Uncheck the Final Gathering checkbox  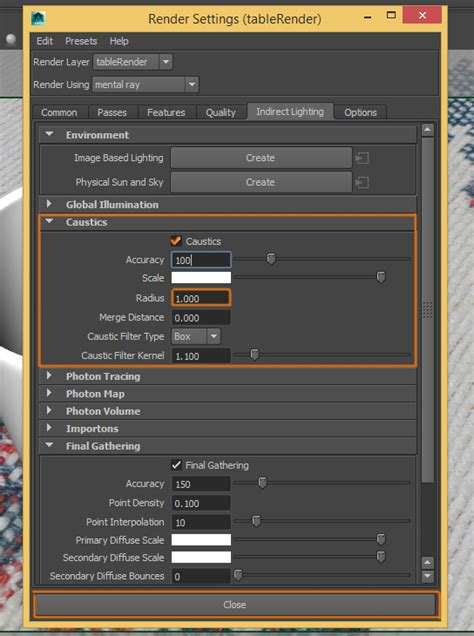point(176,465)
